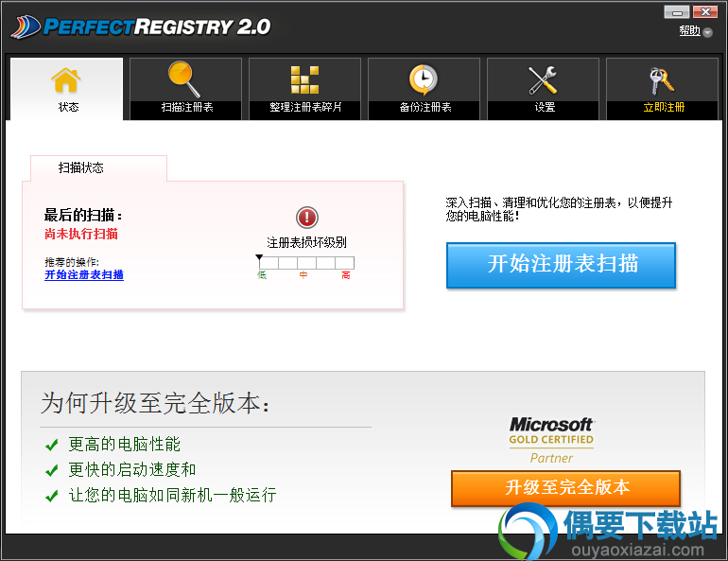
Task: Click the blue 开始注册表扫描 button
Action: click(561, 265)
